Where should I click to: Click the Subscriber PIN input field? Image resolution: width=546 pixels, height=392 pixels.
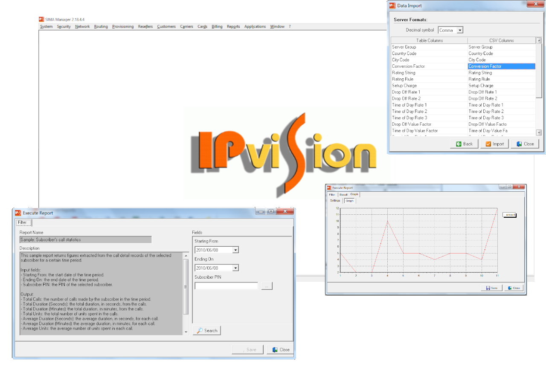coord(226,286)
